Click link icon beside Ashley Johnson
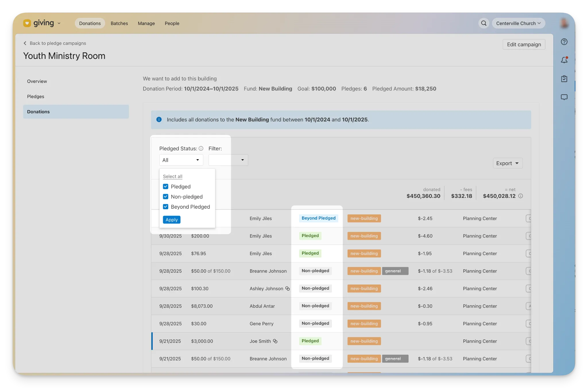This screenshot has width=588, height=388. (287, 289)
